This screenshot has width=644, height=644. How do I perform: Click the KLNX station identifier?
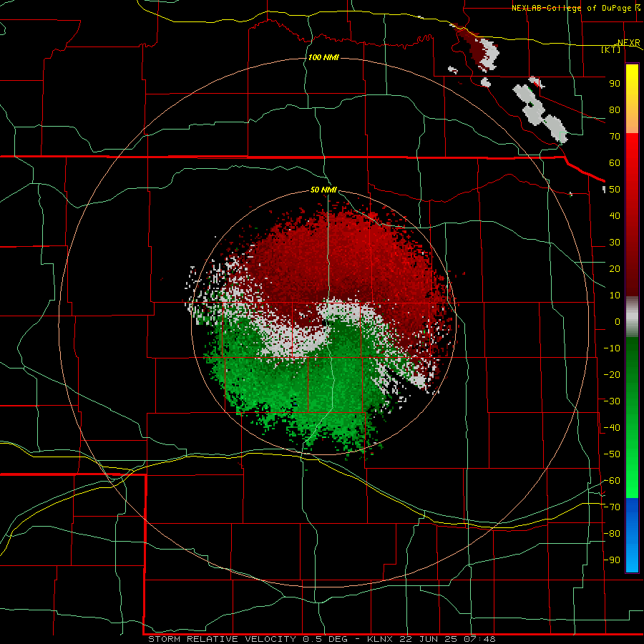[x=379, y=639]
